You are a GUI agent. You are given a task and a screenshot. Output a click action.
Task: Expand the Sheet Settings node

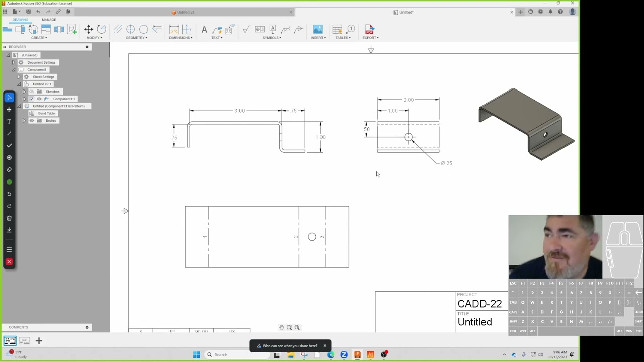click(x=19, y=77)
